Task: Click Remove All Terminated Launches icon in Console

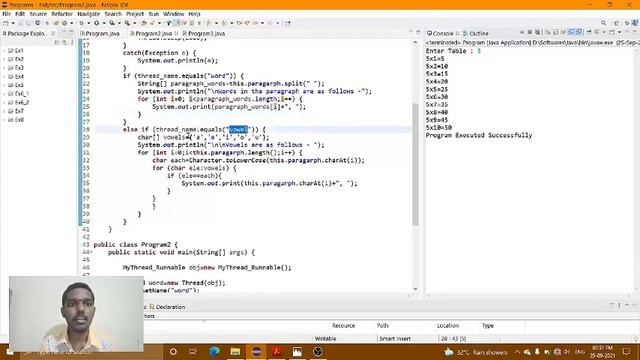Action: click(538, 32)
